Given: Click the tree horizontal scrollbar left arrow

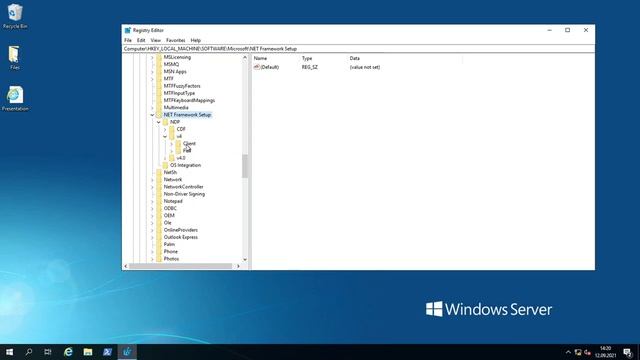Looking at the screenshot, I should point(126,266).
